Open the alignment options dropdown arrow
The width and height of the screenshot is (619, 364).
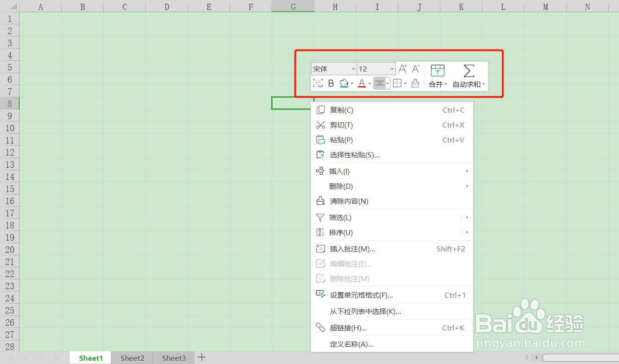388,83
